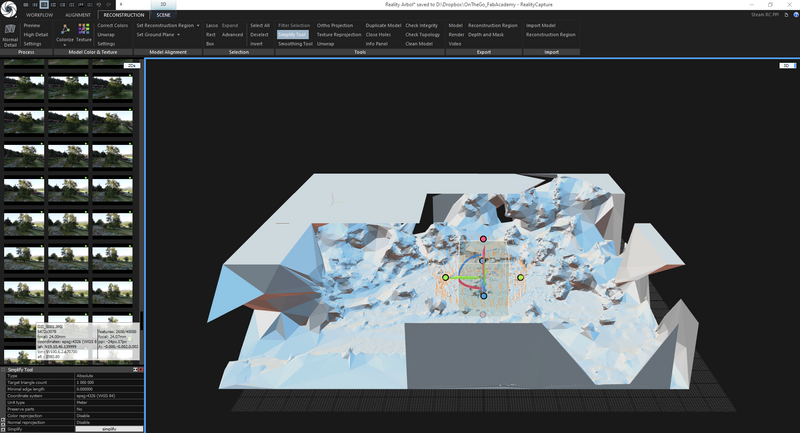The width and height of the screenshot is (800, 433).
Task: Collapse the Simplify Tool panel with minus icon
Action: pyautogui.click(x=3, y=369)
